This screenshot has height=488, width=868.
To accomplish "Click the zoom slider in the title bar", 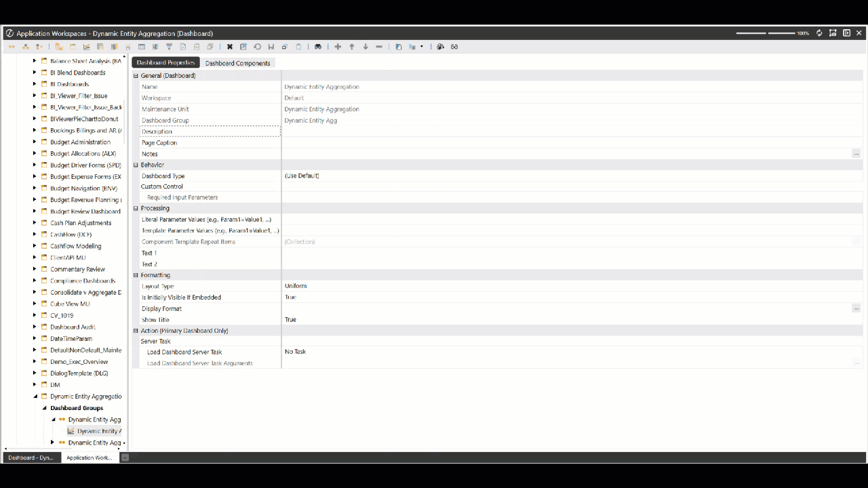I will point(765,33).
